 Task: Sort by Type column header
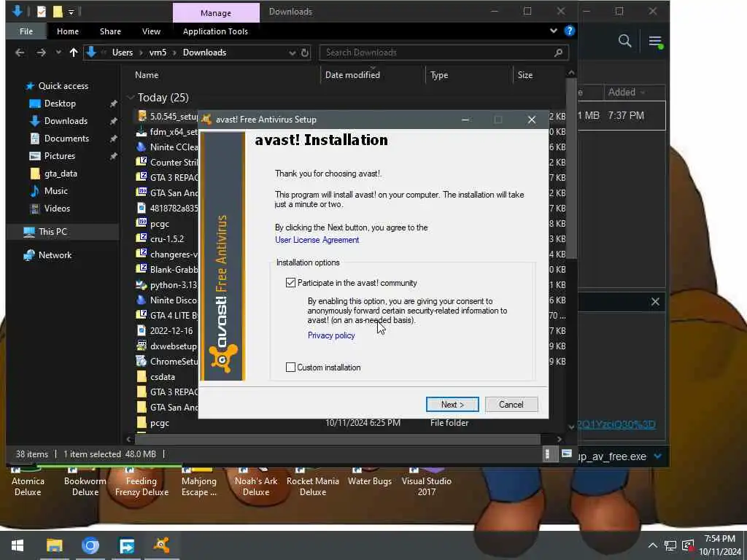click(x=438, y=75)
